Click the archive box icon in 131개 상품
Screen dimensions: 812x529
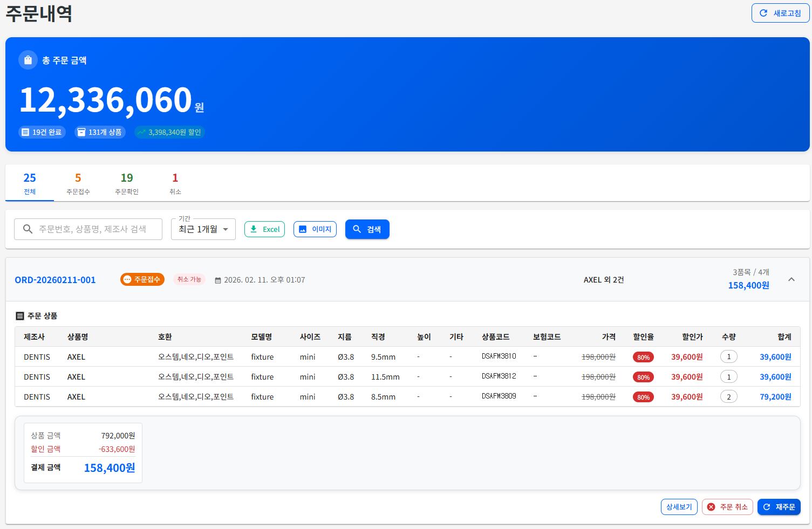81,132
